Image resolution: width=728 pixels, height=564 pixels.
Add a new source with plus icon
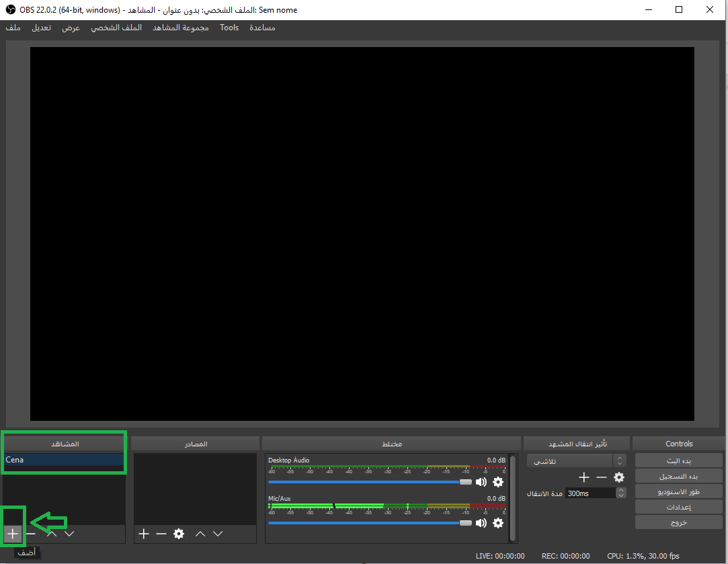pyautogui.click(x=143, y=534)
